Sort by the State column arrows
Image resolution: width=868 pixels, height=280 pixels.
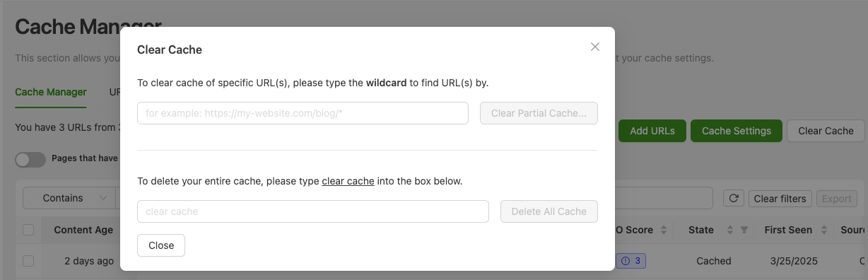[729, 230]
